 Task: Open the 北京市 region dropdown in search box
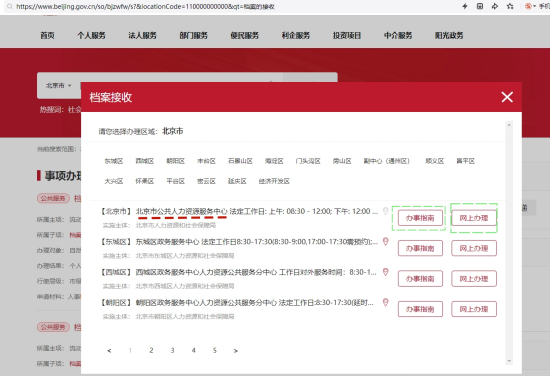click(x=58, y=86)
